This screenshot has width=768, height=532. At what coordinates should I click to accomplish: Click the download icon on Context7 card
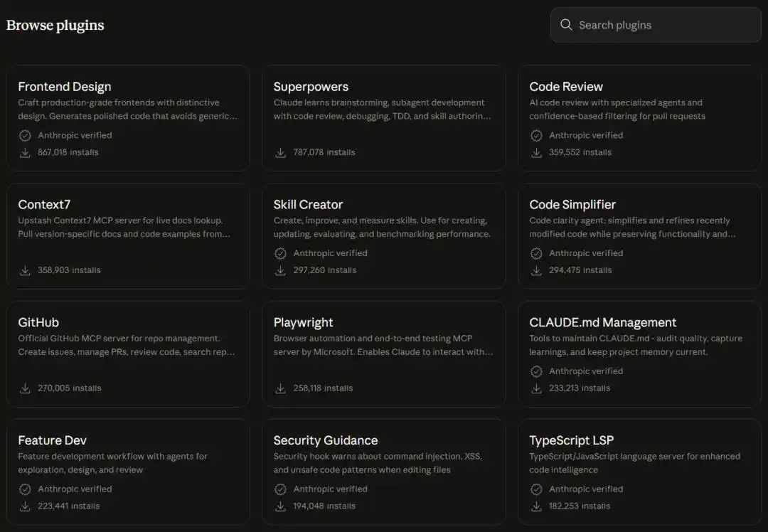25,270
